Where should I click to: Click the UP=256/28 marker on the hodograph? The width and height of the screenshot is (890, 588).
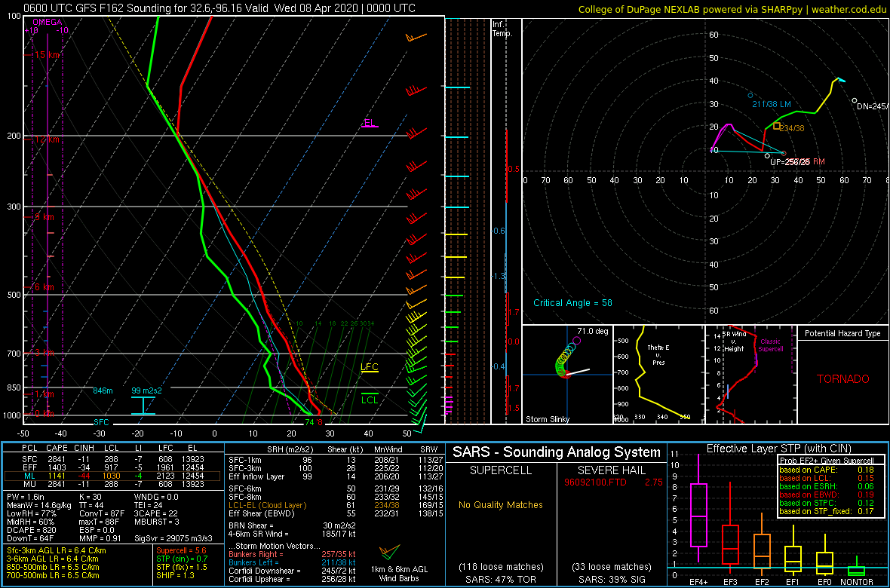(767, 155)
